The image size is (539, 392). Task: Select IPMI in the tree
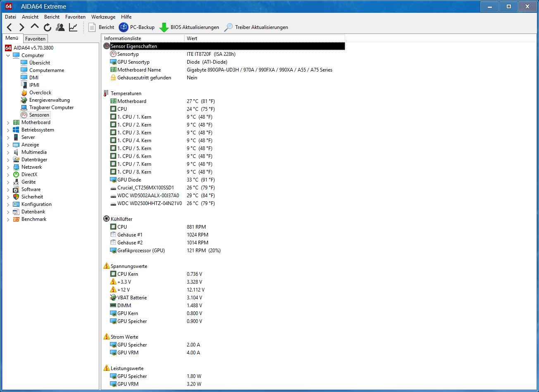[34, 85]
